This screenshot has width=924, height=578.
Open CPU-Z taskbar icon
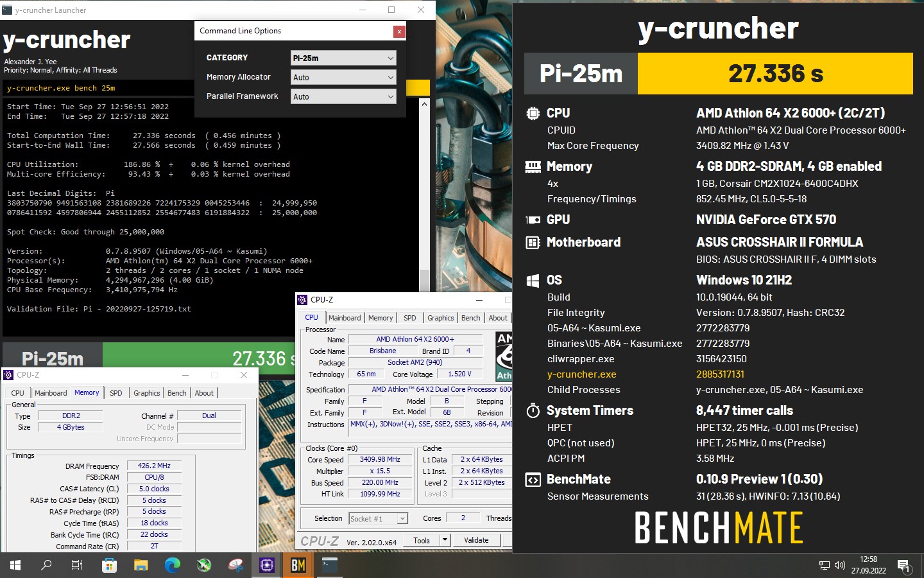[x=267, y=565]
